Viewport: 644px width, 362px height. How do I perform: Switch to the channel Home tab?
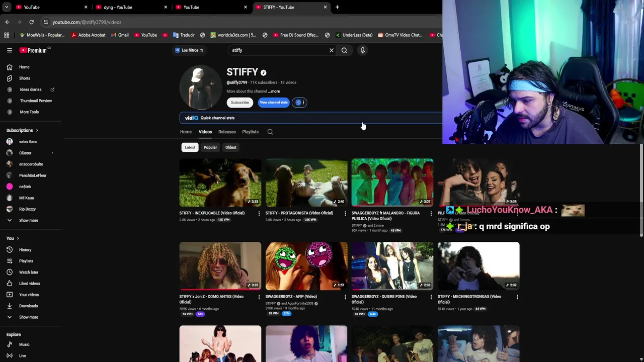point(186,132)
